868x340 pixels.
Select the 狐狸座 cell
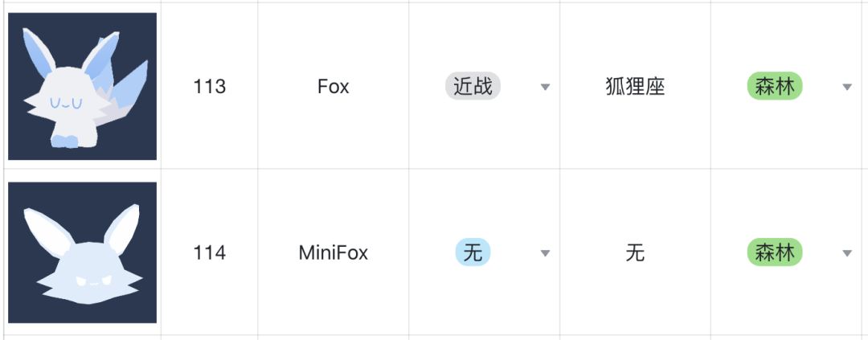pos(635,87)
